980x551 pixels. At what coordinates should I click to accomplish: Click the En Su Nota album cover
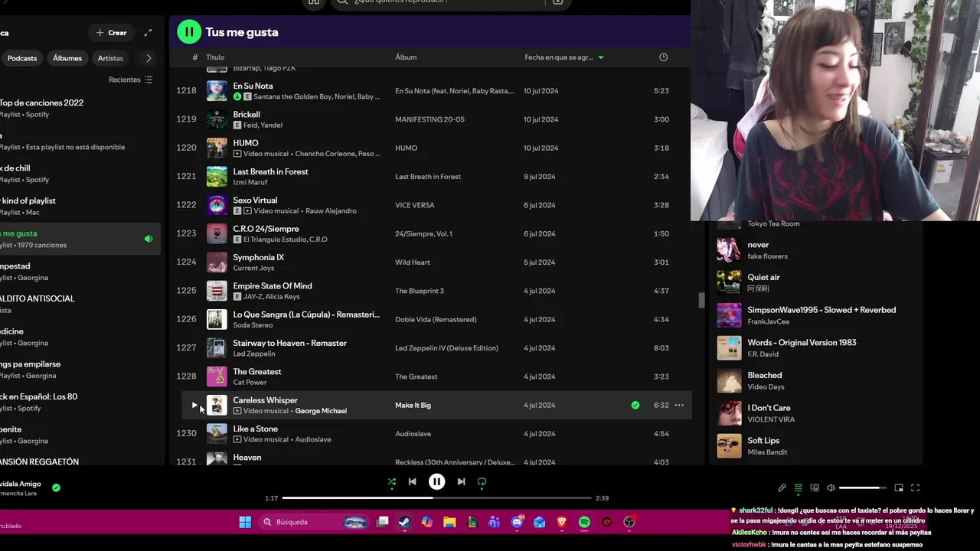(x=217, y=90)
